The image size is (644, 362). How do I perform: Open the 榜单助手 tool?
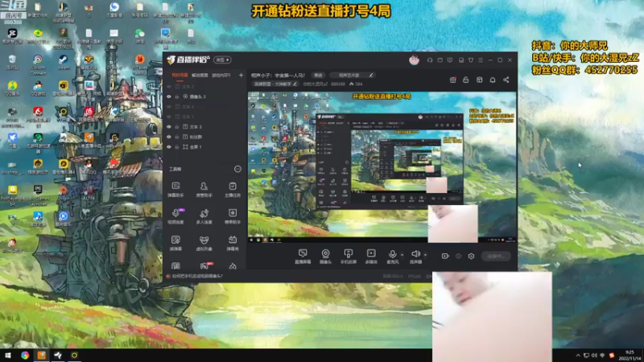point(233,216)
